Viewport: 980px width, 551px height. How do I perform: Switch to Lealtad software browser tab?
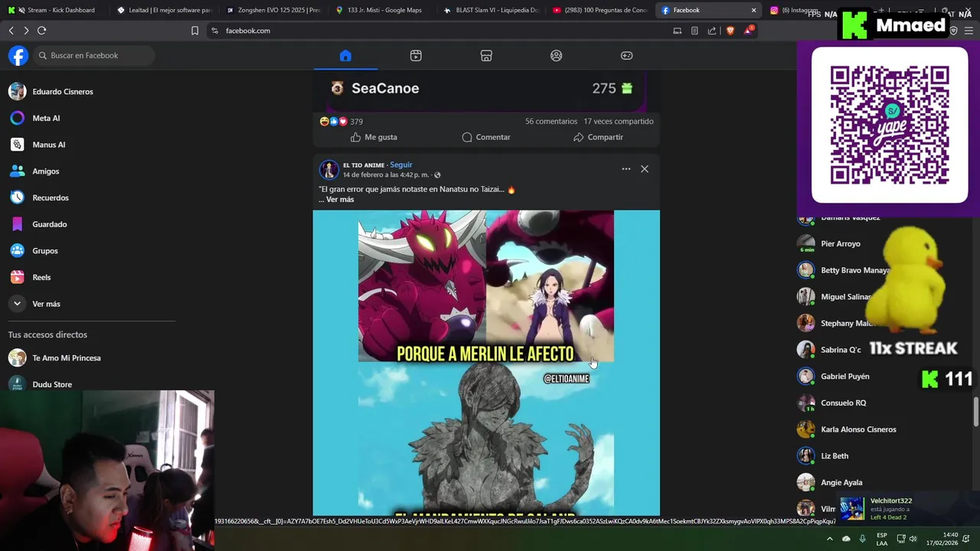click(x=165, y=10)
